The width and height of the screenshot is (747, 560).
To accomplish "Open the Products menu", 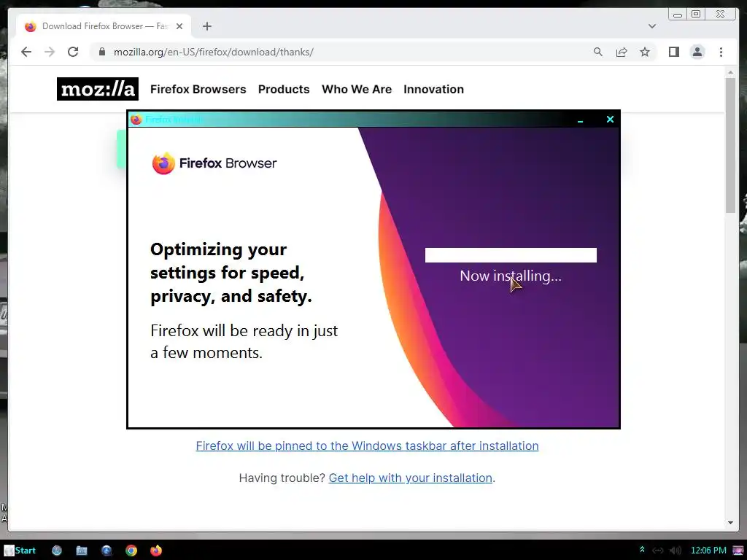I will pos(284,89).
